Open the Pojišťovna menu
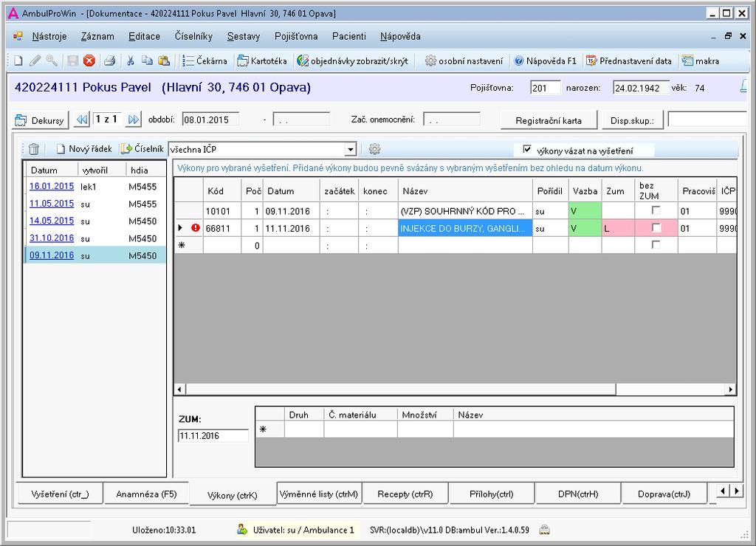756x546 pixels. coord(296,36)
